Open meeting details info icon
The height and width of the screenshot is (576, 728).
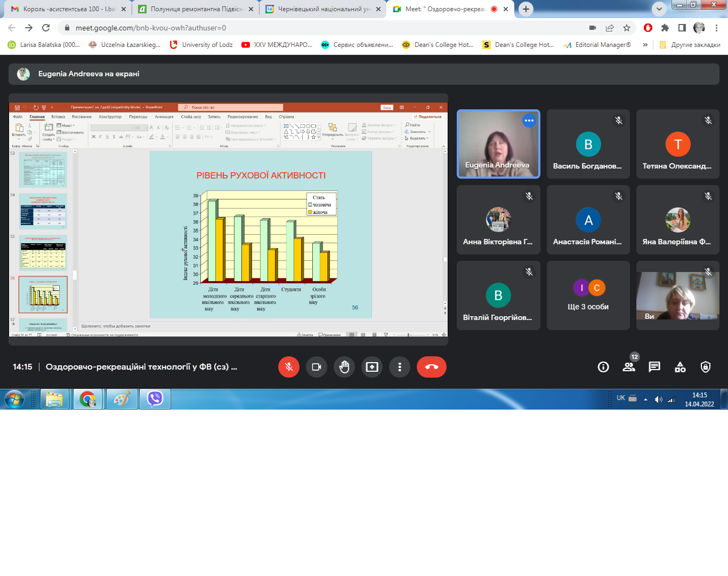coord(603,367)
